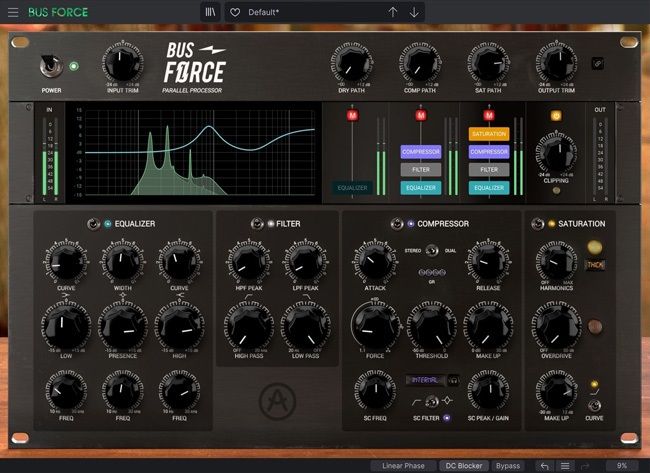This screenshot has height=473, width=650.
Task: Undo last change with back arrow
Action: pos(544,466)
